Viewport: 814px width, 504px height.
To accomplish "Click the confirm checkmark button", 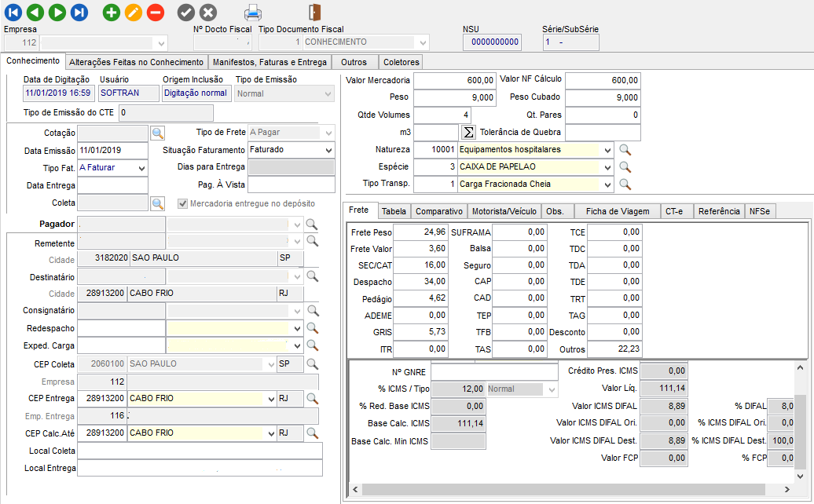I will point(185,12).
